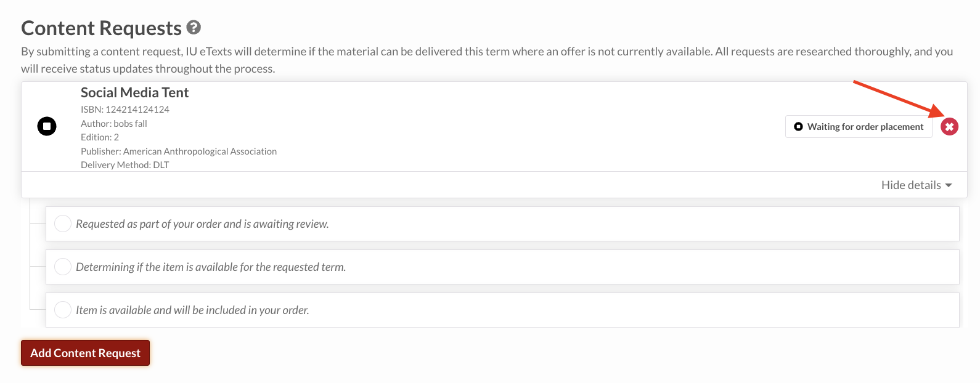This screenshot has height=383, width=980.
Task: Click the Publisher American Anthropological Association text
Action: coord(179,151)
